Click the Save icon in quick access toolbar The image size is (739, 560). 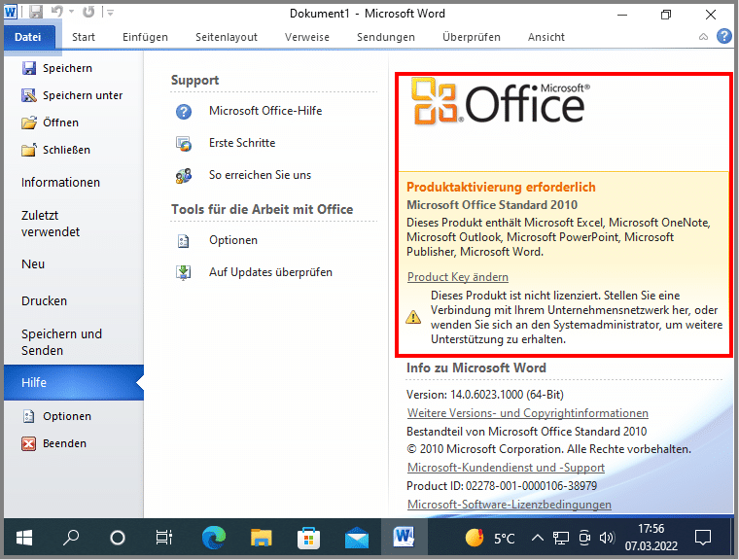tap(36, 13)
